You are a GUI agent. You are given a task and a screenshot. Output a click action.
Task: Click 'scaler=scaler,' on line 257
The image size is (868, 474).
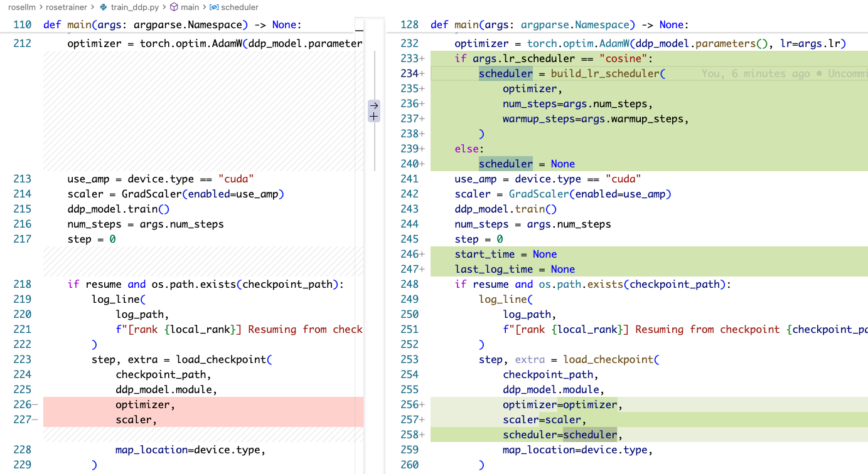[545, 419]
